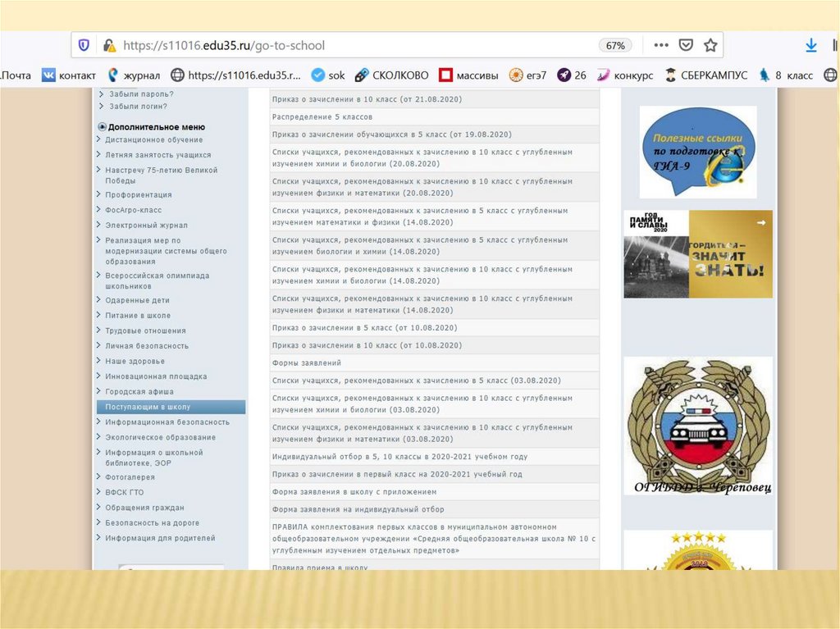Open the VK 'контакт' bookmark
840x629 pixels.
point(69,75)
